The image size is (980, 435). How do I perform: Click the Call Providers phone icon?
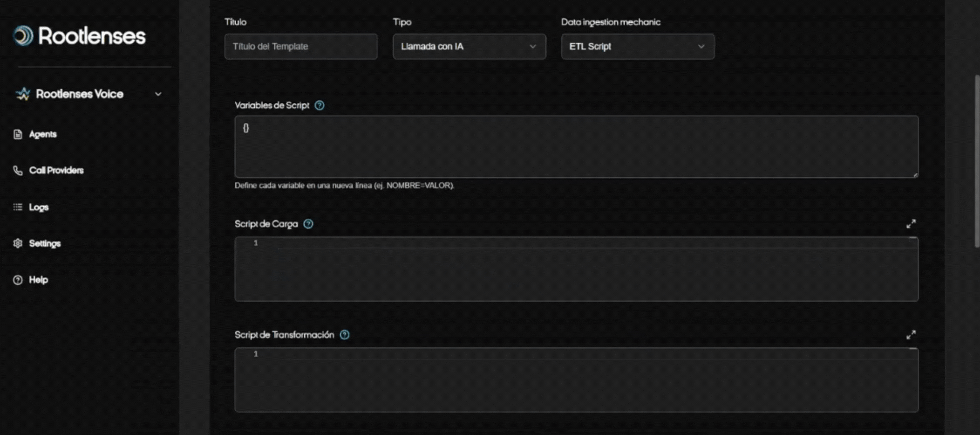(x=18, y=171)
